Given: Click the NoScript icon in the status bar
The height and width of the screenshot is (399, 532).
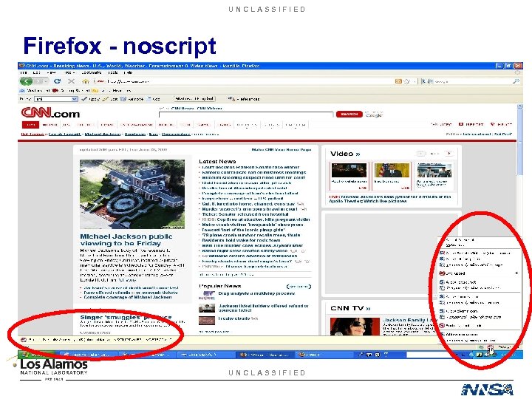Looking at the screenshot, I should tap(491, 347).
